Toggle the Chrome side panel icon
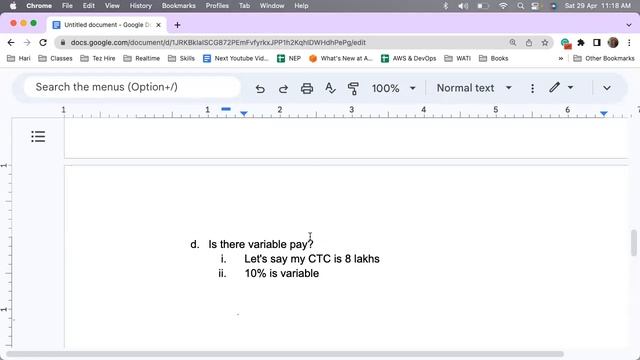Viewport: 640px width, 360px height. (x=597, y=42)
